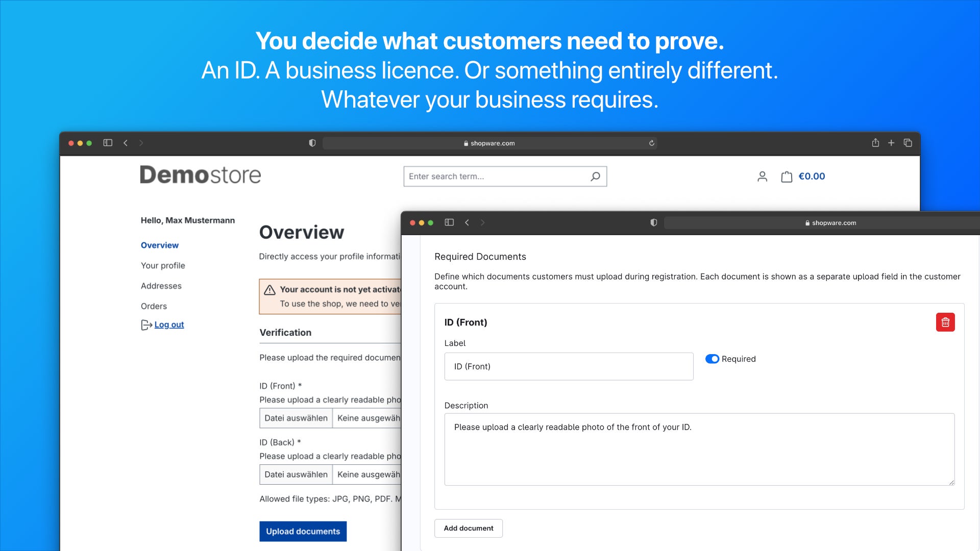The height and width of the screenshot is (551, 980).
Task: Click the share icon in the back browser toolbar
Action: (x=875, y=143)
